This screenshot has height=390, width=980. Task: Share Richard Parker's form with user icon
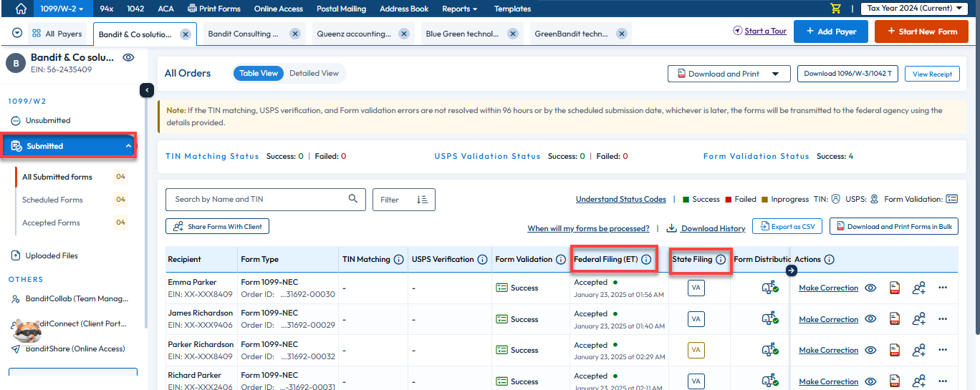coord(918,381)
